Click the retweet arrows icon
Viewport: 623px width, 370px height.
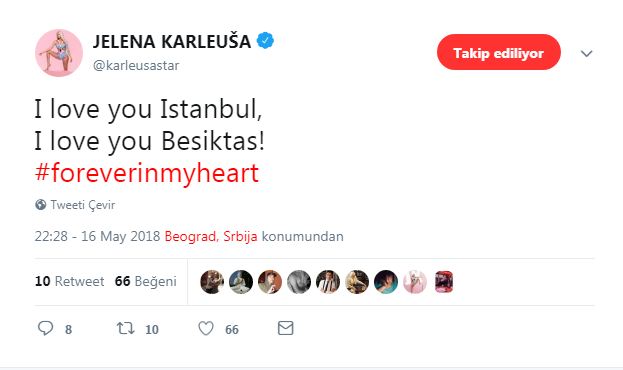126,328
